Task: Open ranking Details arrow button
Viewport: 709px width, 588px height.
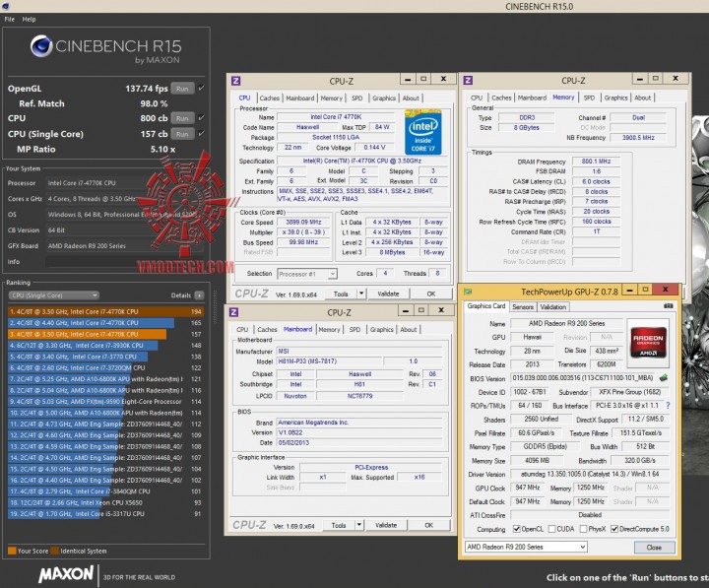Action: click(x=199, y=295)
